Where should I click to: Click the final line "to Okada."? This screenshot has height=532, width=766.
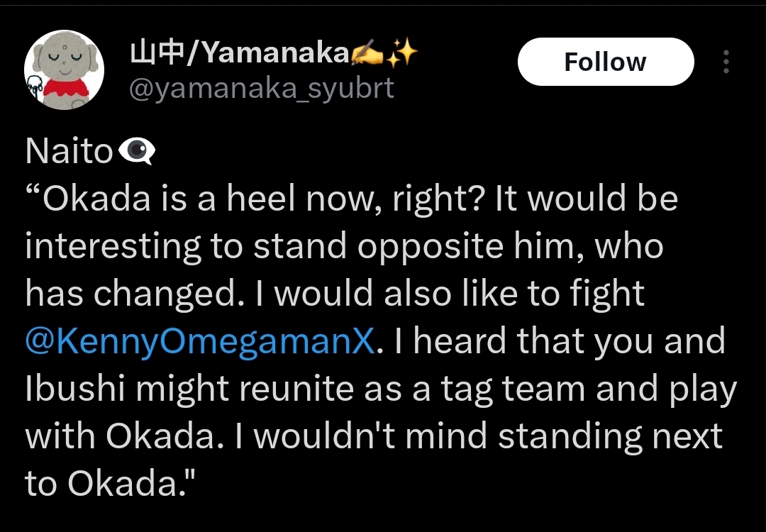point(110,484)
